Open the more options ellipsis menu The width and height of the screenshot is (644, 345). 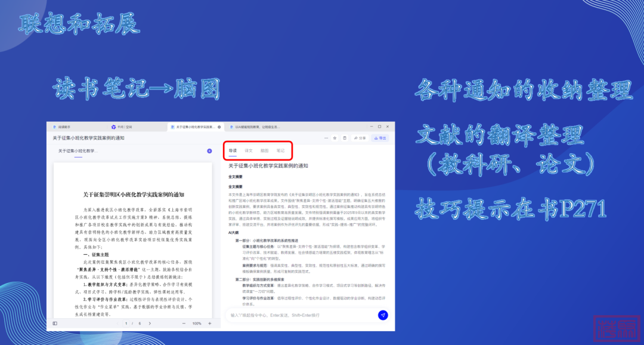click(326, 138)
